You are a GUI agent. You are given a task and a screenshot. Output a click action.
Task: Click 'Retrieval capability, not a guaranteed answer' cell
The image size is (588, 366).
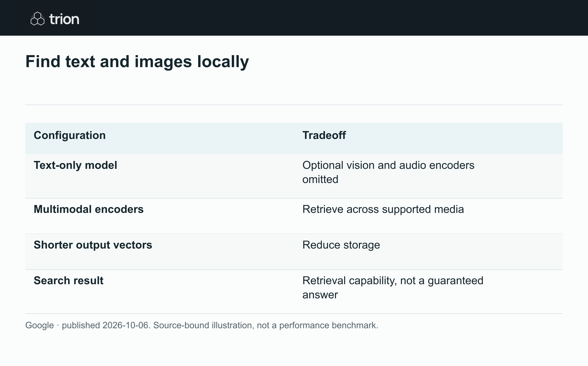tap(393, 288)
